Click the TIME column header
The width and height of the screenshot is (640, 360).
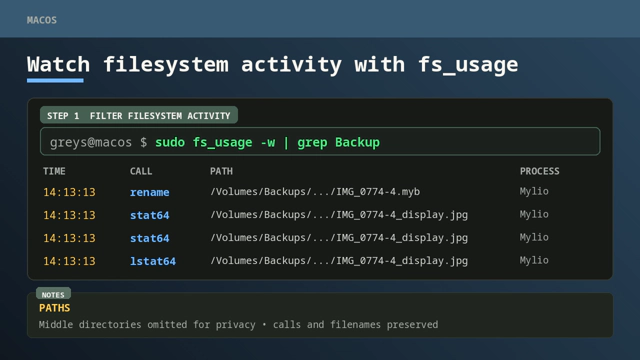(54, 171)
